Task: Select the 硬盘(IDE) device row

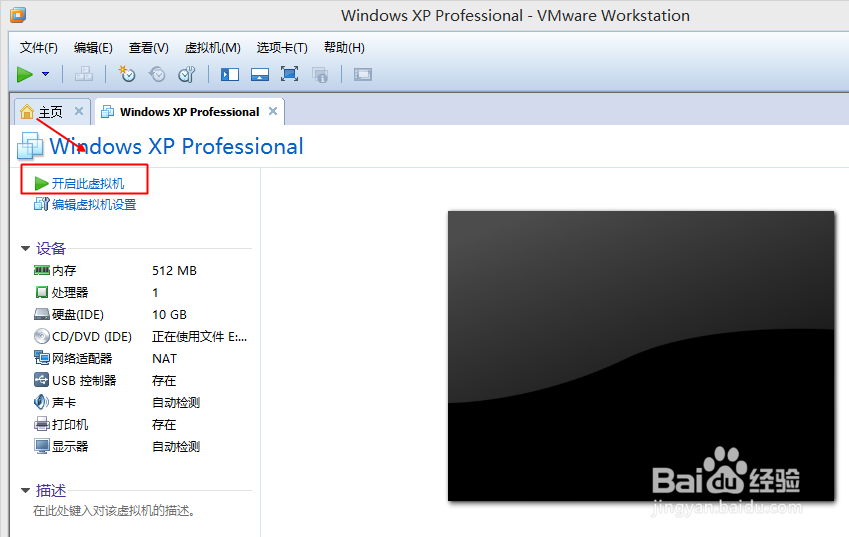Action: (142, 315)
